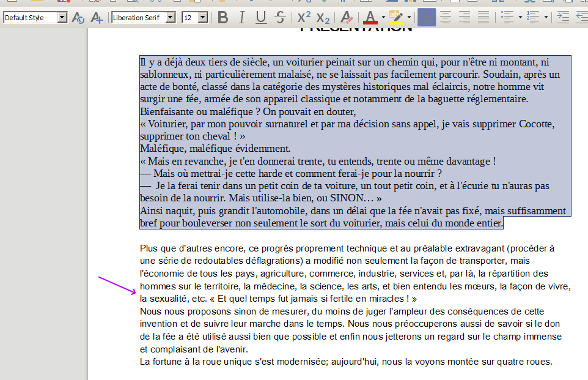Click the word "Cocotte" in the selected text
This screenshot has height=380, width=588.
coord(535,124)
